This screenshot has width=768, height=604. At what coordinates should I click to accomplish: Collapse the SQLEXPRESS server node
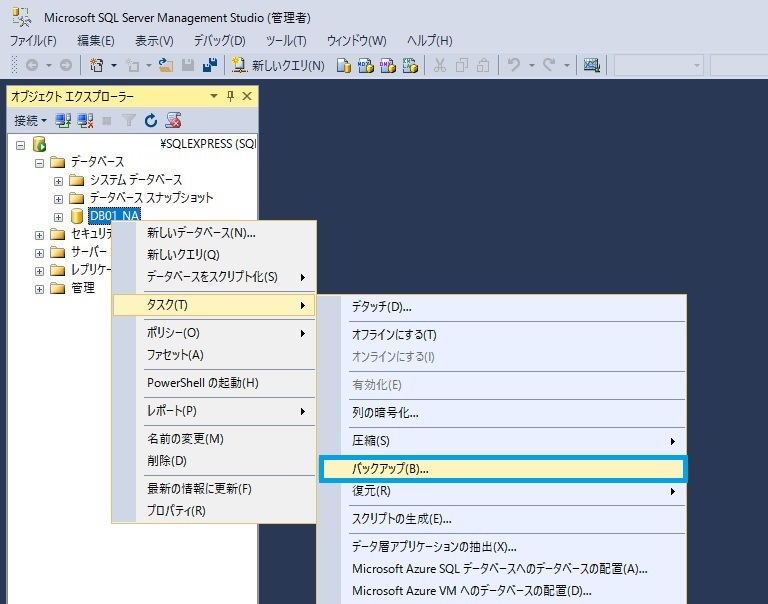point(21,145)
